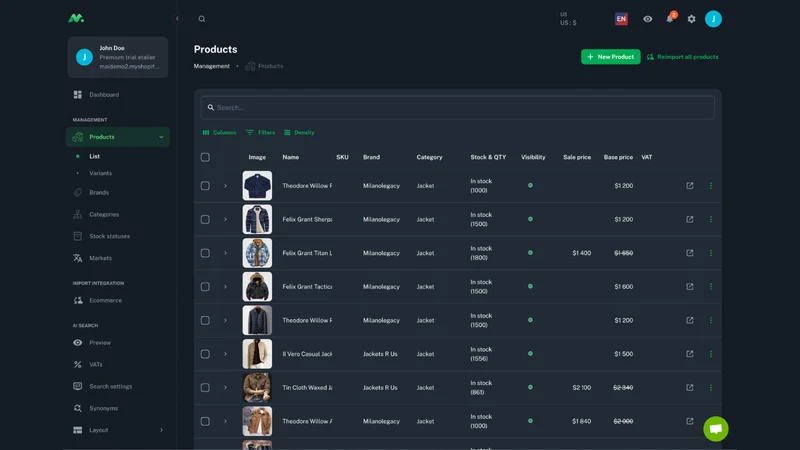Screen dimensions: 800x450
Task: Sort by the Name column header
Action: (x=290, y=157)
